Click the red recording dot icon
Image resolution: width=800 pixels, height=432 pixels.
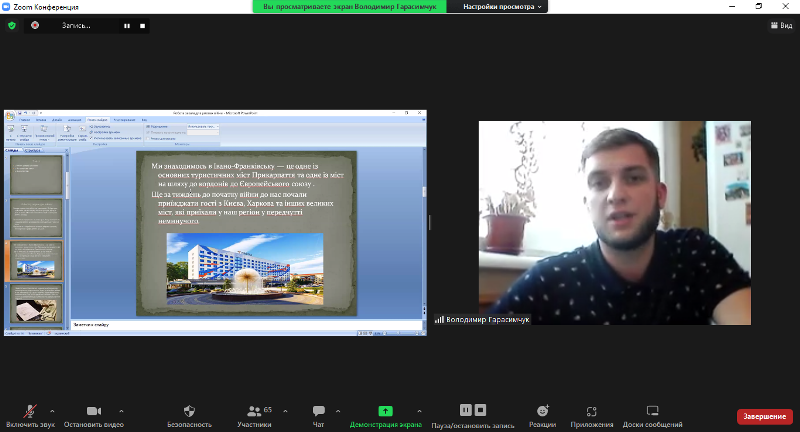(x=35, y=25)
